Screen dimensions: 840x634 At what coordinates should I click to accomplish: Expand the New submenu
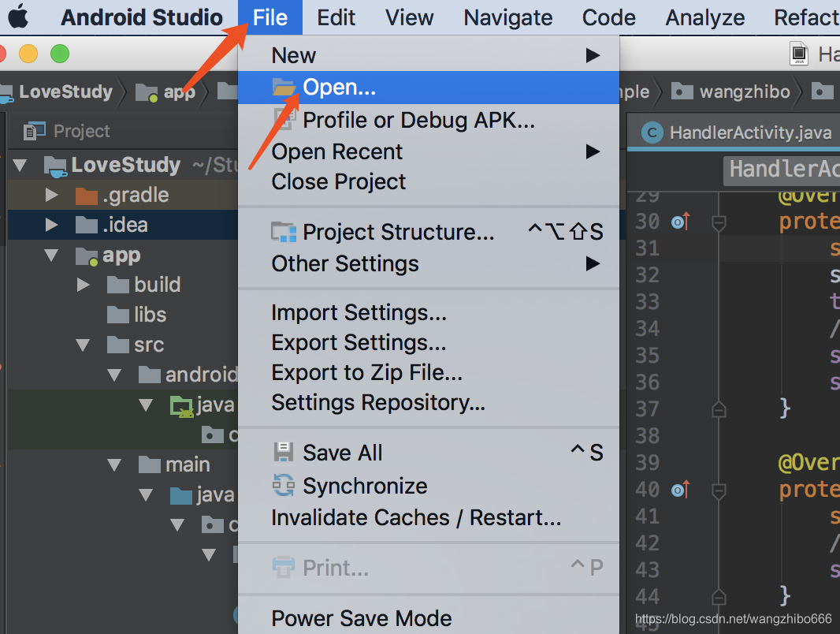[x=429, y=55]
